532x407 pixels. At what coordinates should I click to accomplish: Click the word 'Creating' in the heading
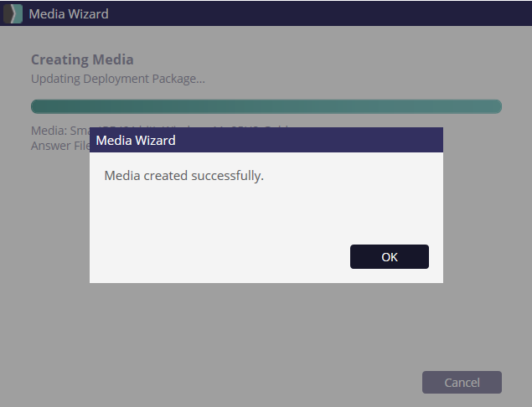[x=60, y=59]
